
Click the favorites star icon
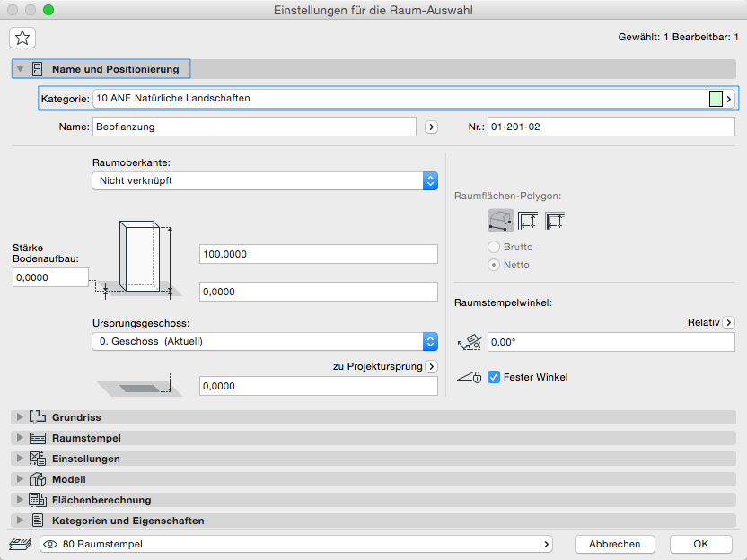pos(22,37)
